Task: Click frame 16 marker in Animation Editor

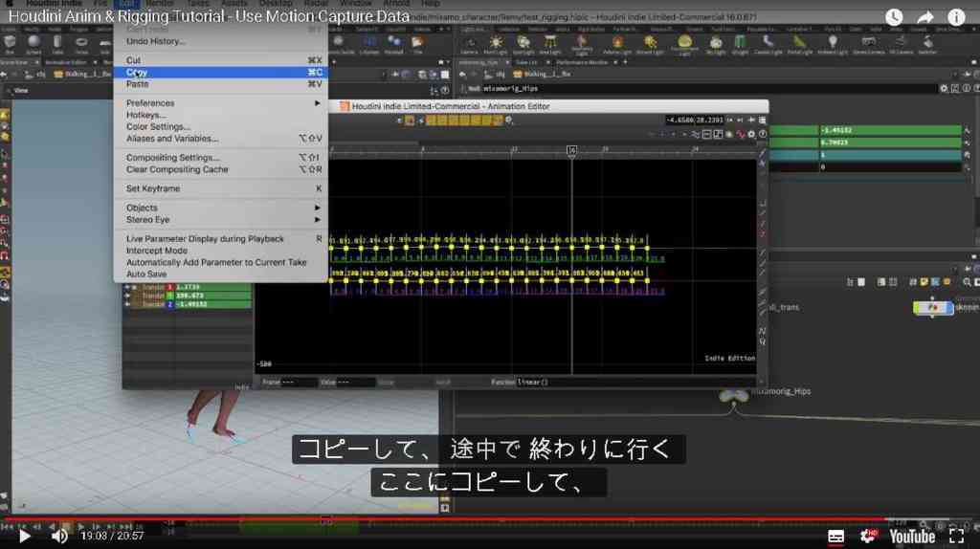Action: [x=572, y=150]
